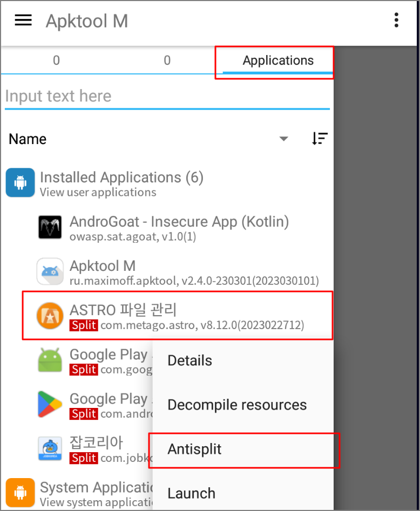Open the Name sort-by dropdown
Screen dimensions: 420x511
click(148, 139)
